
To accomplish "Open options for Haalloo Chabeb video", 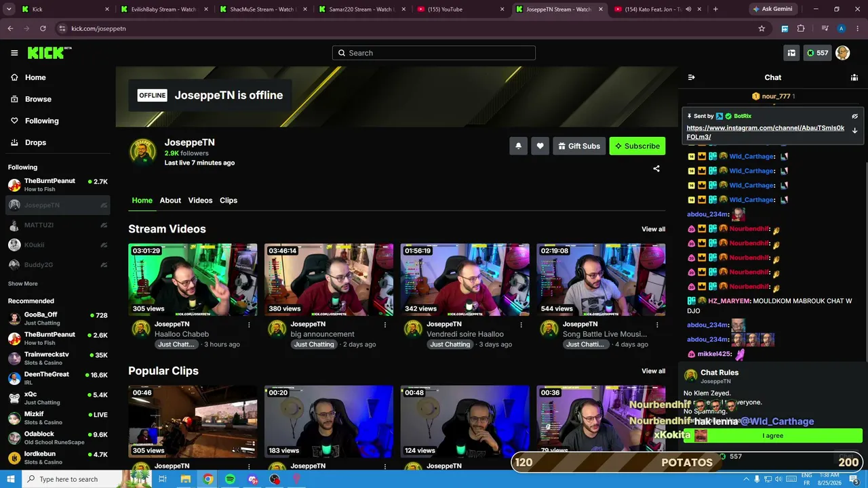I will click(249, 325).
